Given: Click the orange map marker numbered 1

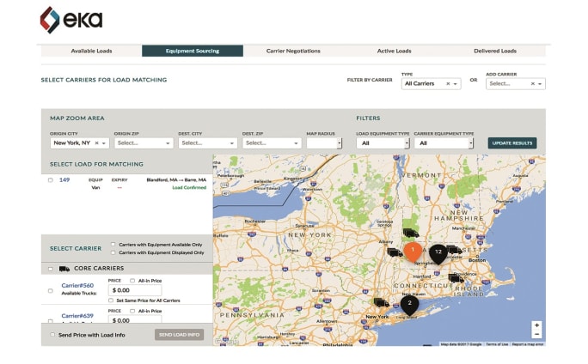Looking at the screenshot, I should pyautogui.click(x=413, y=251).
